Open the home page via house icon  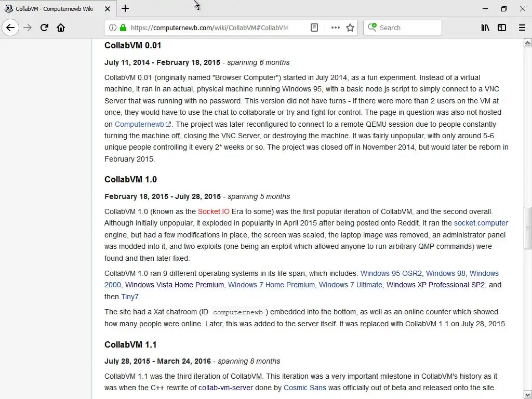pyautogui.click(x=61, y=28)
